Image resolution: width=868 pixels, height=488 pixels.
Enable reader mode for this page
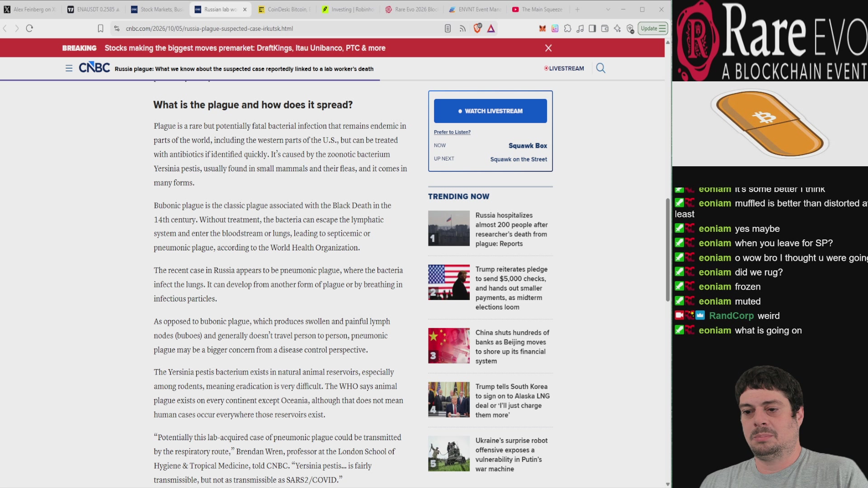pyautogui.click(x=448, y=28)
